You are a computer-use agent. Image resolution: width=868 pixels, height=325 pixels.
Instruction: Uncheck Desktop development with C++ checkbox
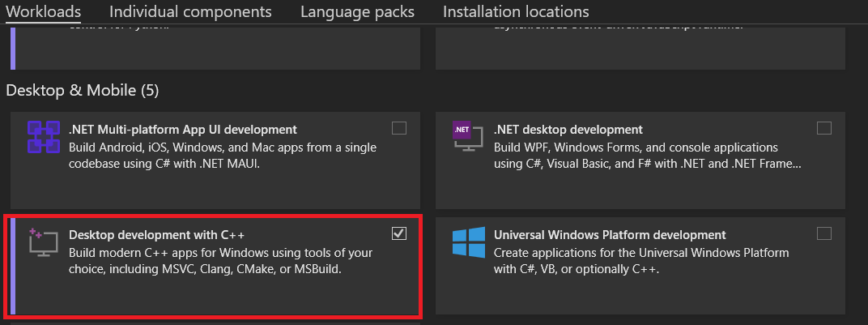pos(399,233)
